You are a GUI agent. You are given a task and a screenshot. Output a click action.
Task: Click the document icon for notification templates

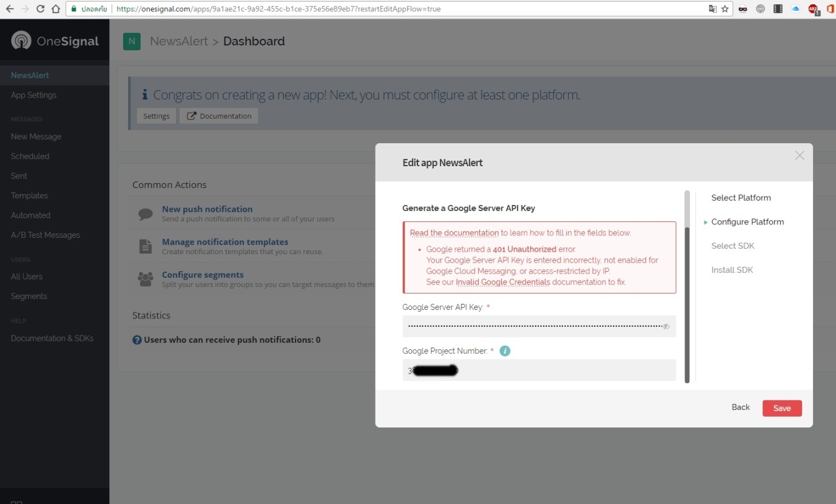pos(146,246)
